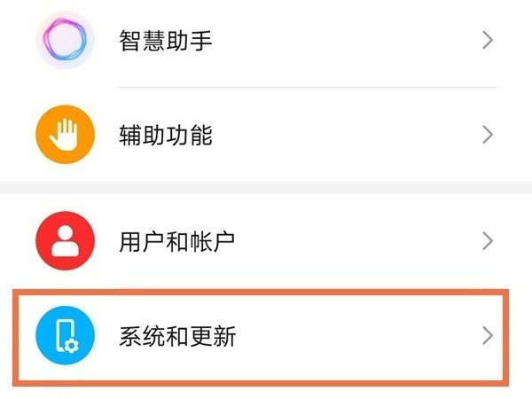The image size is (532, 399).
Task: Open 系统和更新 via its right chevron
Action: (x=487, y=336)
